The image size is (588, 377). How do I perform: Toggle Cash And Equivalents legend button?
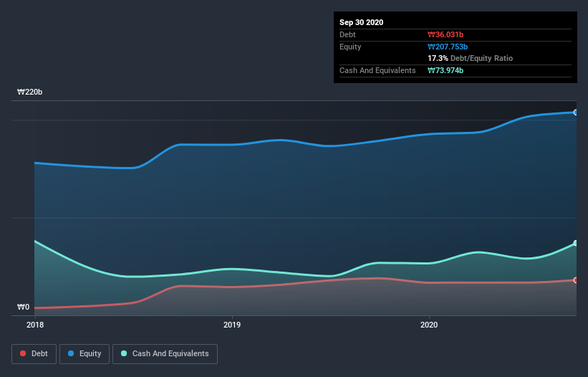tap(165, 354)
